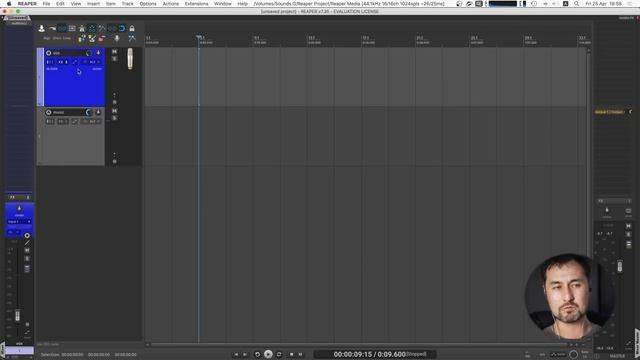Image resolution: width=640 pixels, height=360 pixels.
Task: Click the envelope icon on second track
Action: (74, 121)
